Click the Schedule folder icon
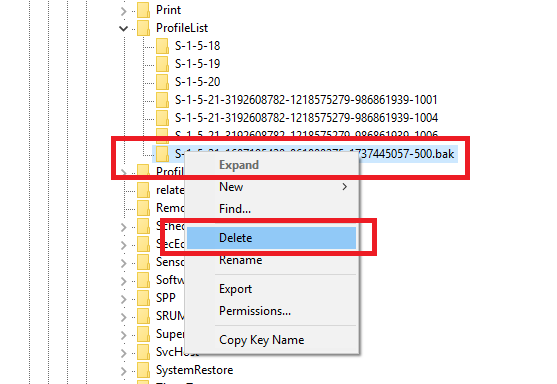The image size is (557, 384). tap(144, 226)
